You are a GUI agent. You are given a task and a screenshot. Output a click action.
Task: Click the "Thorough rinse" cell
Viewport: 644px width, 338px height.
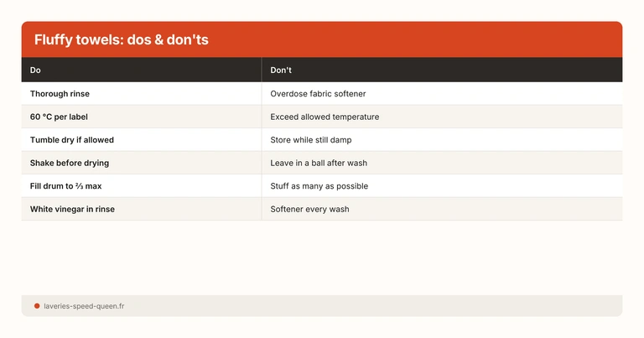pyautogui.click(x=60, y=93)
